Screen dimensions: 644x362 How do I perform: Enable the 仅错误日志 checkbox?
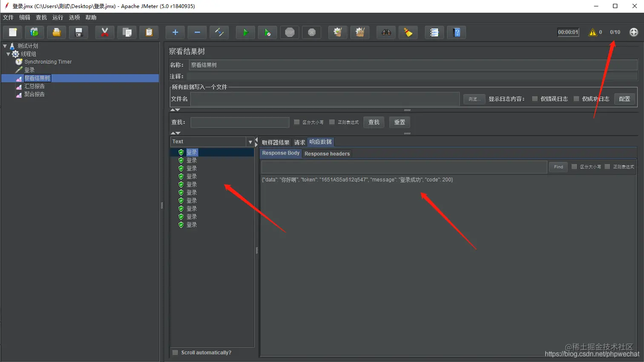[535, 99]
